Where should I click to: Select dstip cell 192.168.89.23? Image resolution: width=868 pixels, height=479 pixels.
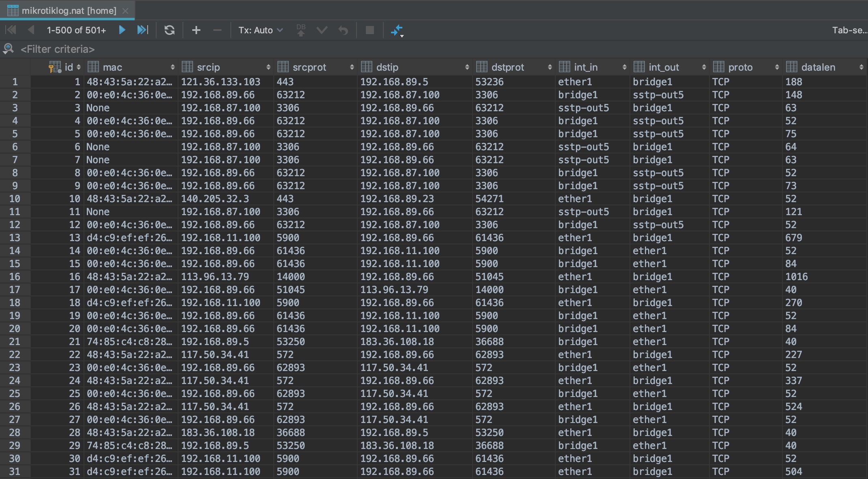pyautogui.click(x=415, y=199)
